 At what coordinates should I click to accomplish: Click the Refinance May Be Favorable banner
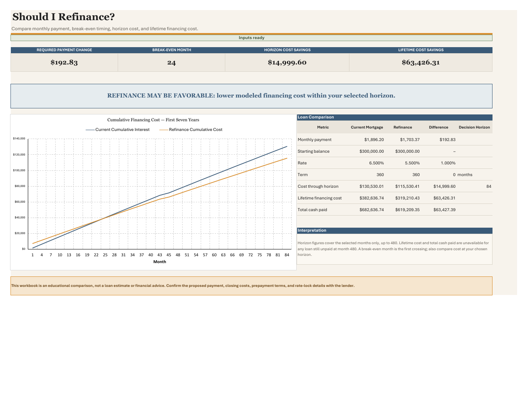pos(251,96)
